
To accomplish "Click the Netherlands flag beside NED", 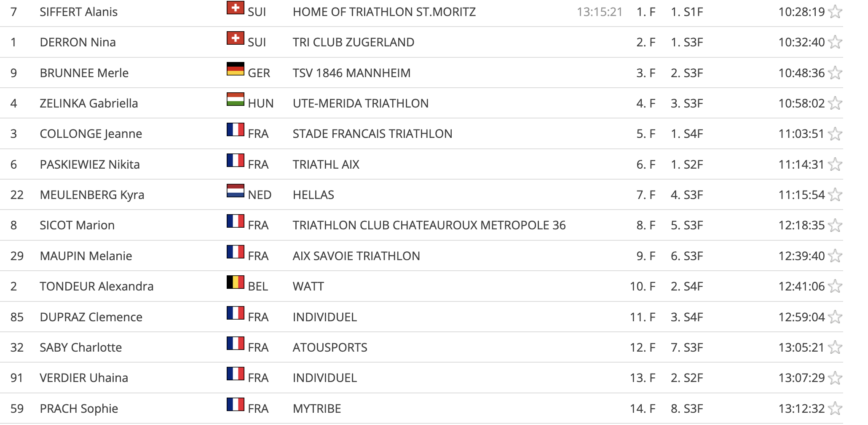I will [236, 191].
